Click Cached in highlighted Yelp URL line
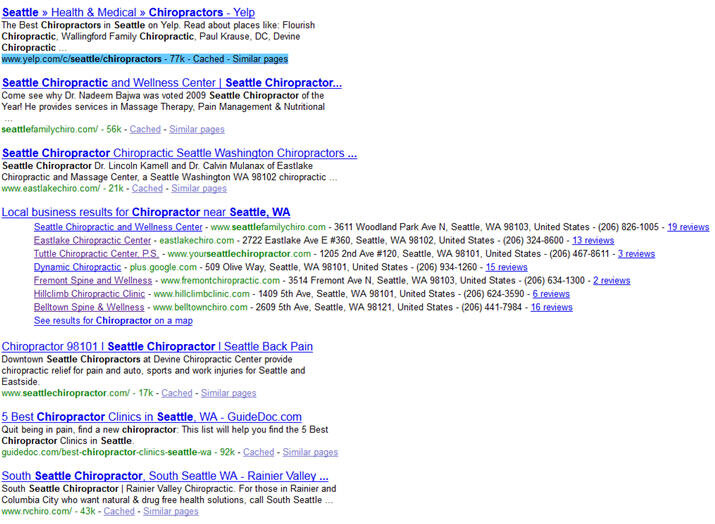The height and width of the screenshot is (524, 715). pyautogui.click(x=208, y=59)
